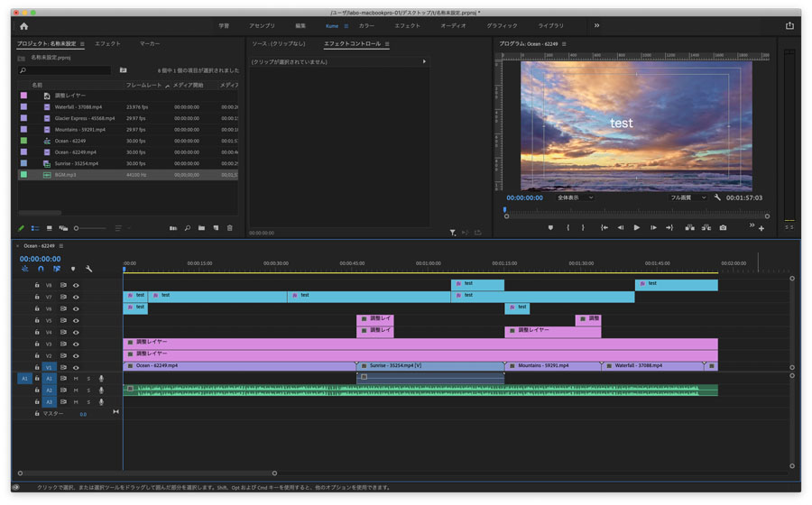Open the Home screen icon

tap(23, 26)
